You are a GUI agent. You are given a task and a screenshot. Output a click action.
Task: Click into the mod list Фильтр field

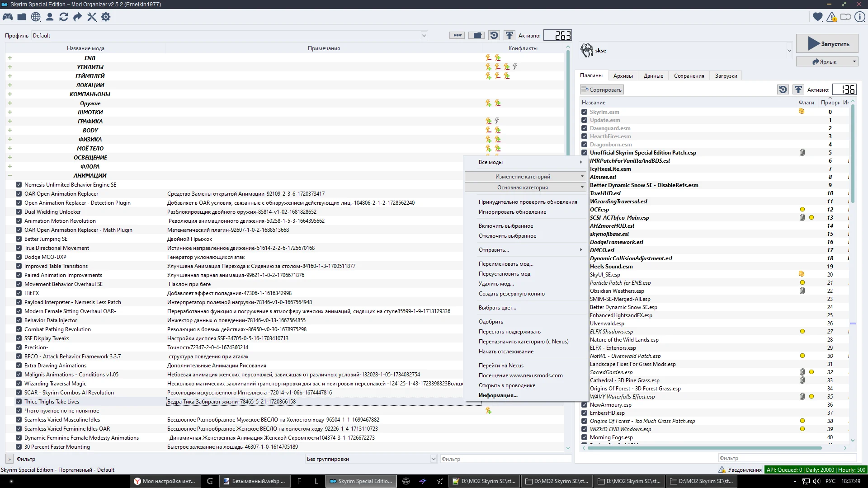(506, 459)
